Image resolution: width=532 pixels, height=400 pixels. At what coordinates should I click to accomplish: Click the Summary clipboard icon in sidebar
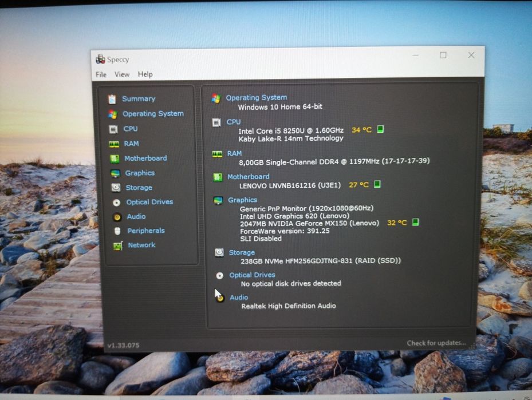coord(112,99)
